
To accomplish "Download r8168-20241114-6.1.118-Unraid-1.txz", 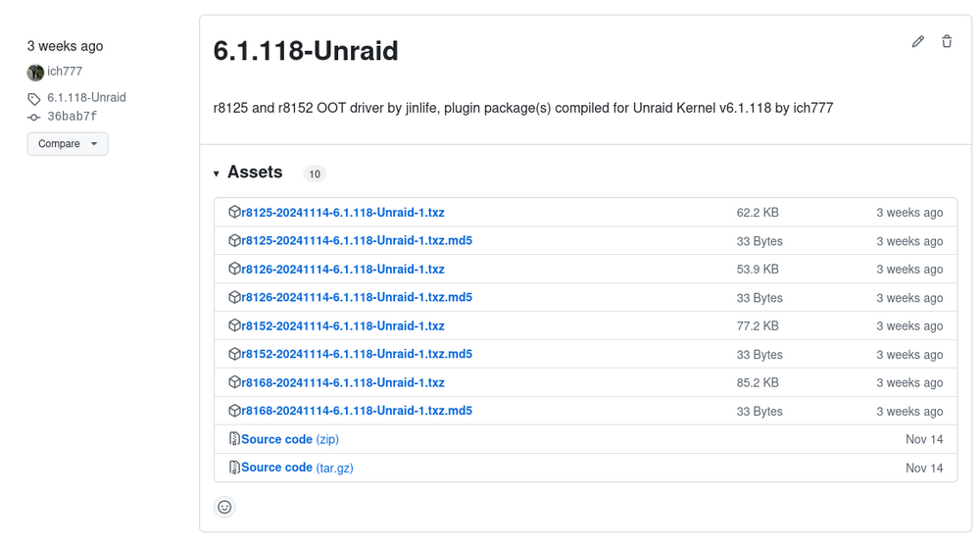I will (343, 382).
